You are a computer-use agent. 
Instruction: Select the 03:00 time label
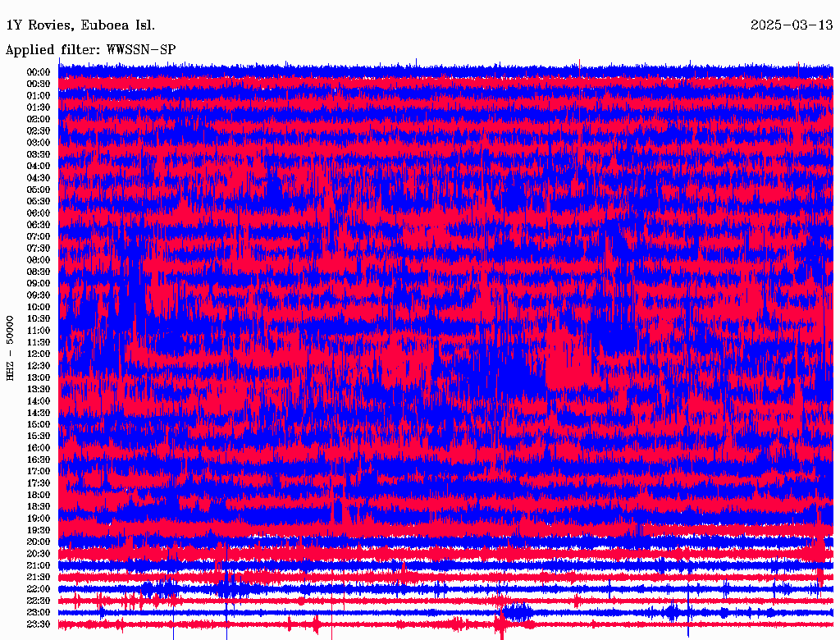pos(39,143)
